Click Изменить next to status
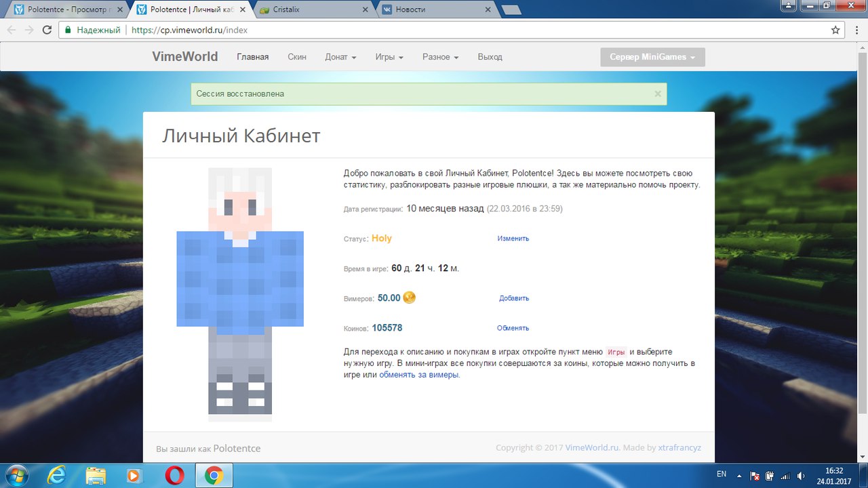 tap(513, 239)
